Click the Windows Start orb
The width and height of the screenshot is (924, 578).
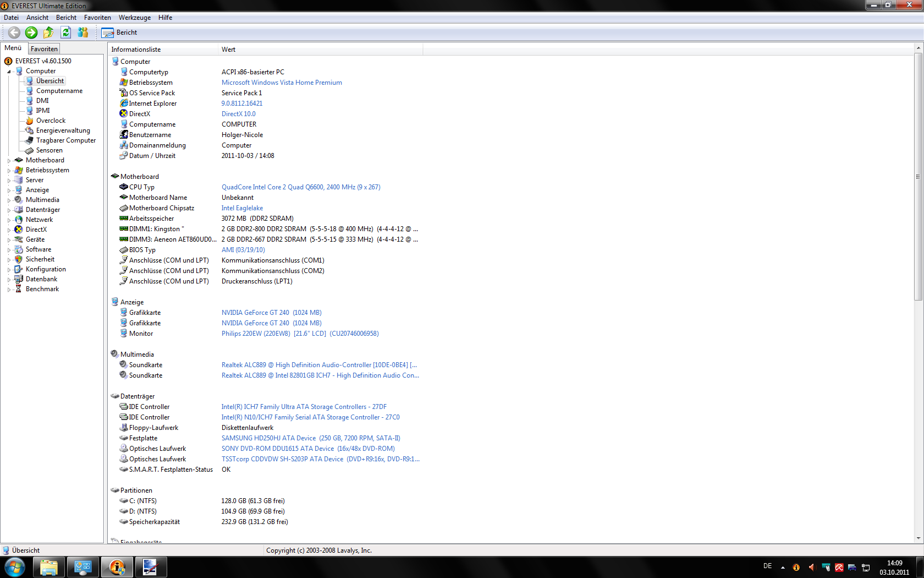coord(15,567)
